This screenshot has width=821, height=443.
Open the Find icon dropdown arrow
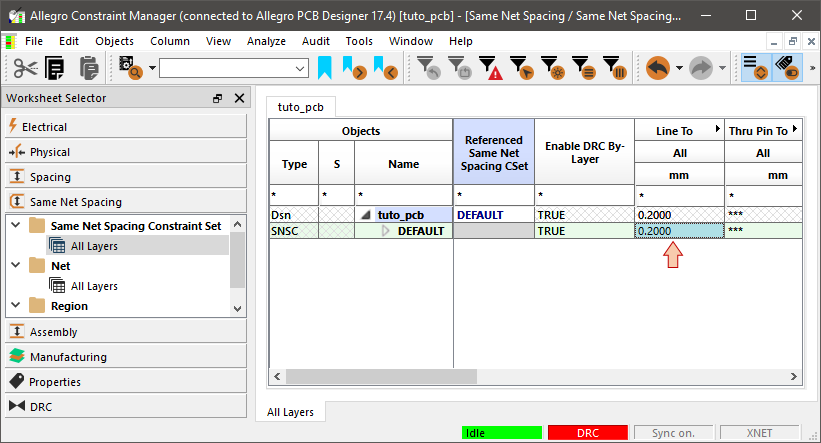pyautogui.click(x=152, y=68)
